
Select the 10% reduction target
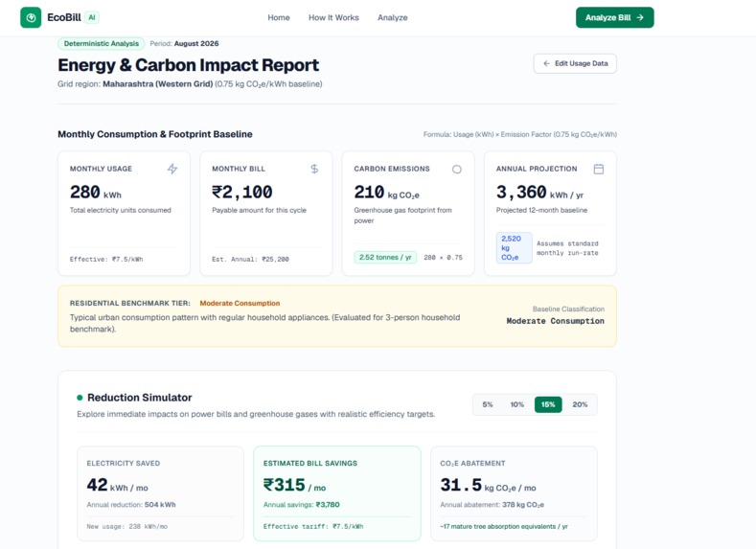tap(516, 404)
